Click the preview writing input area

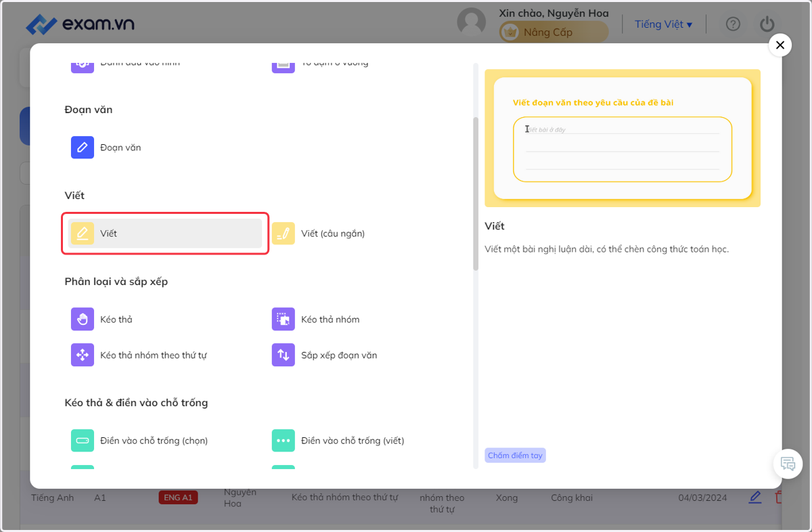click(x=623, y=149)
